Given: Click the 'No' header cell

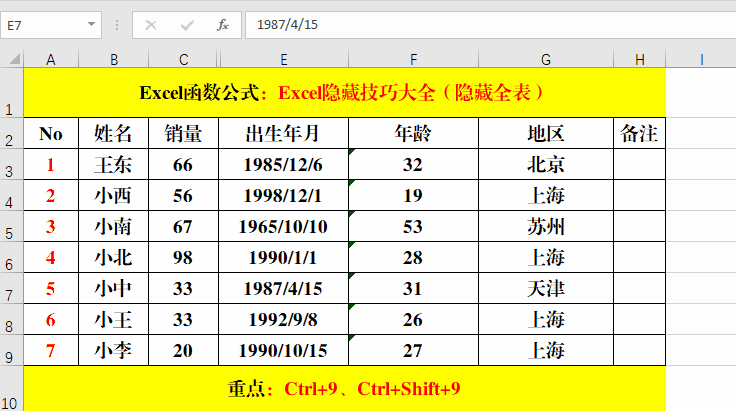Looking at the screenshot, I should tap(51, 133).
